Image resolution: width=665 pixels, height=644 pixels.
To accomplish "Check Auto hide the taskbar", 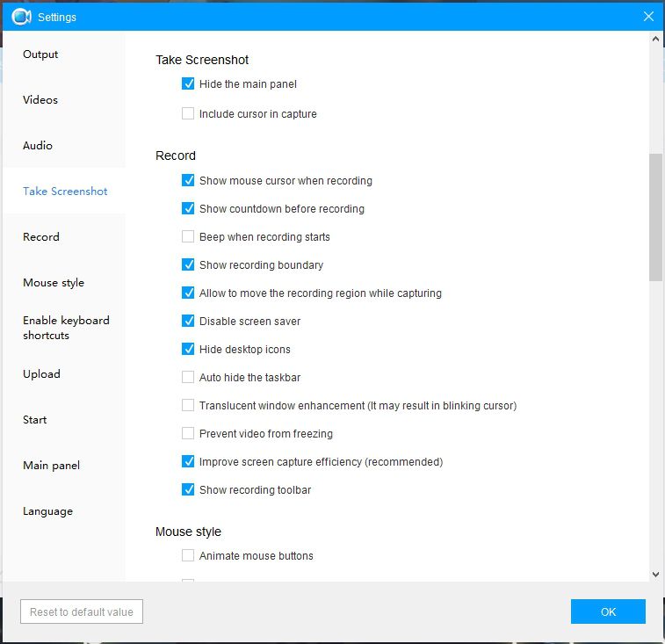I will [x=188, y=377].
